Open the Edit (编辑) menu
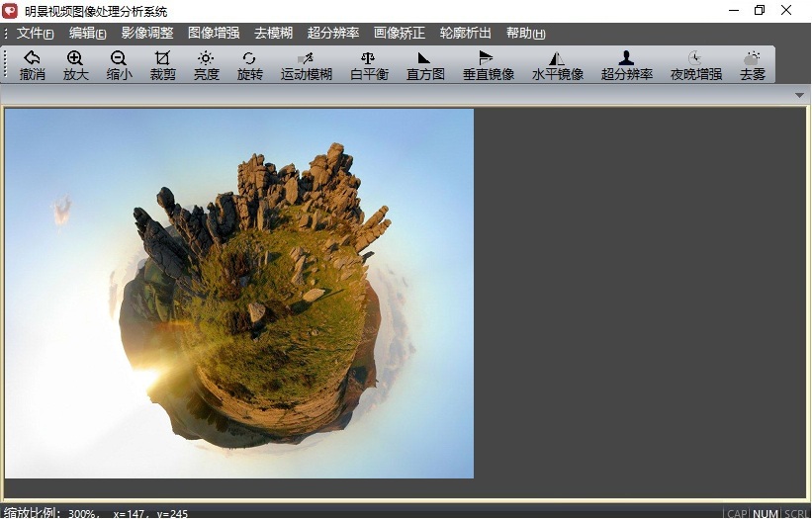The height and width of the screenshot is (519, 812). coord(87,34)
